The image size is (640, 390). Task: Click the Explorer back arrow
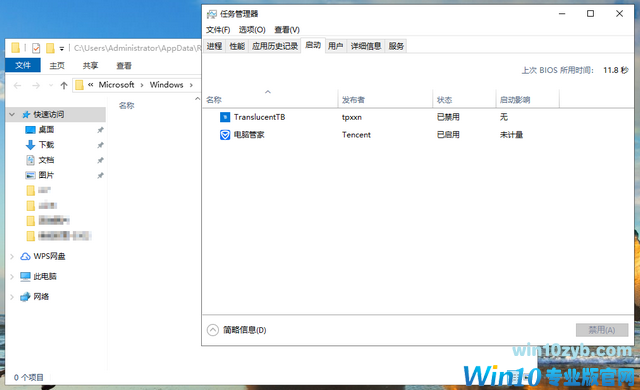17,85
